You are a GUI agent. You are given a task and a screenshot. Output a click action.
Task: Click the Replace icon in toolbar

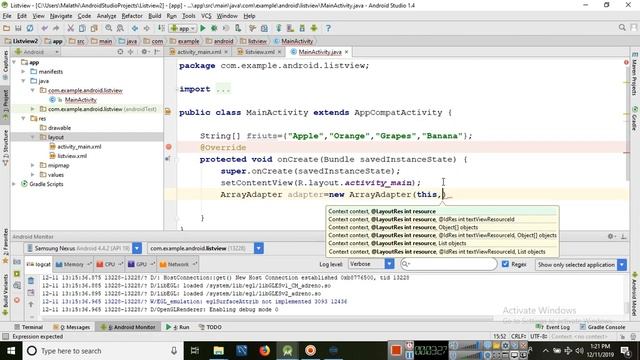(x=120, y=28)
